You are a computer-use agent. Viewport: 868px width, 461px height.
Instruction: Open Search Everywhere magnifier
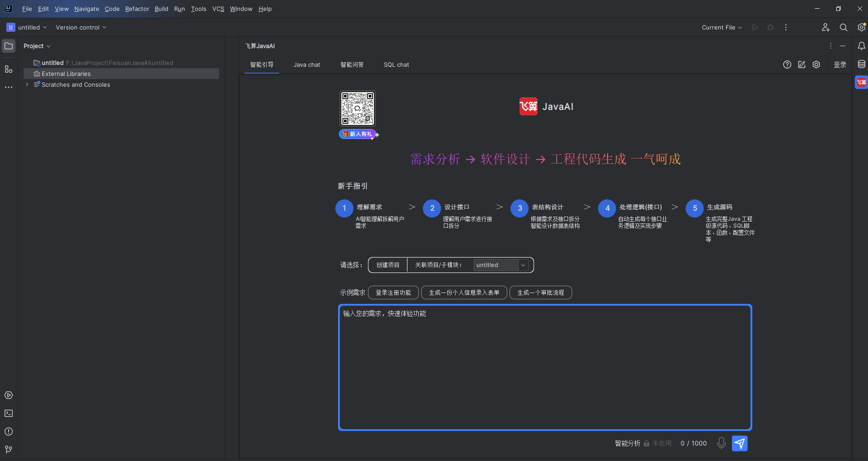click(843, 27)
